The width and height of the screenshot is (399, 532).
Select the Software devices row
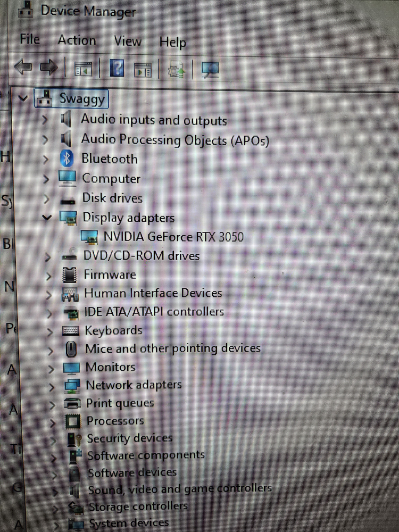(132, 472)
